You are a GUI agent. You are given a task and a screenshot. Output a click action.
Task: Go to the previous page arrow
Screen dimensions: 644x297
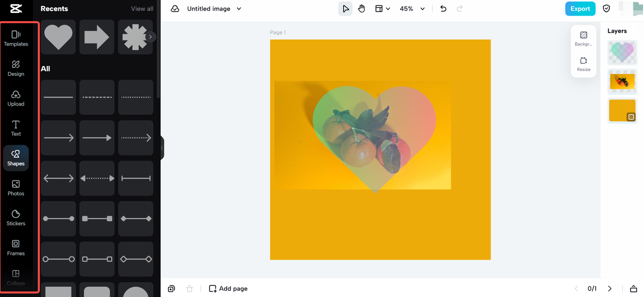(x=577, y=288)
